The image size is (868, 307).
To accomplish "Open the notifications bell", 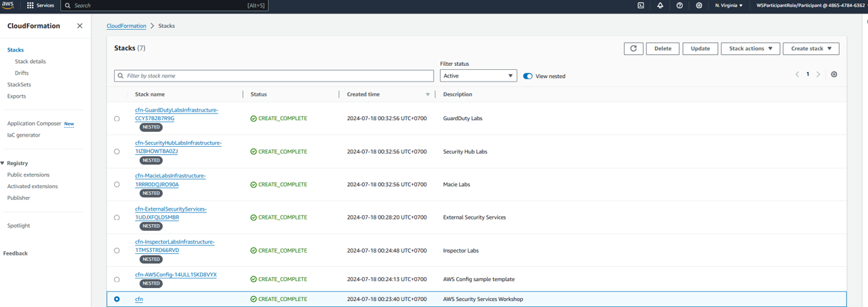I will tap(660, 5).
